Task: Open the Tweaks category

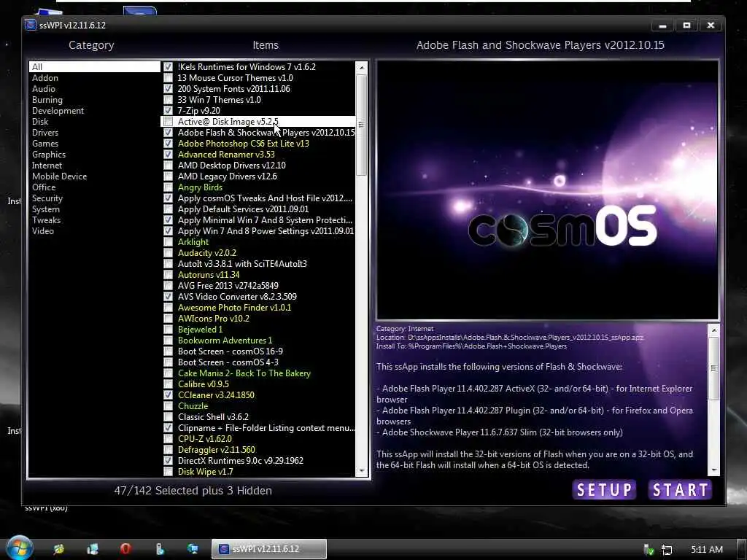Action: click(46, 220)
